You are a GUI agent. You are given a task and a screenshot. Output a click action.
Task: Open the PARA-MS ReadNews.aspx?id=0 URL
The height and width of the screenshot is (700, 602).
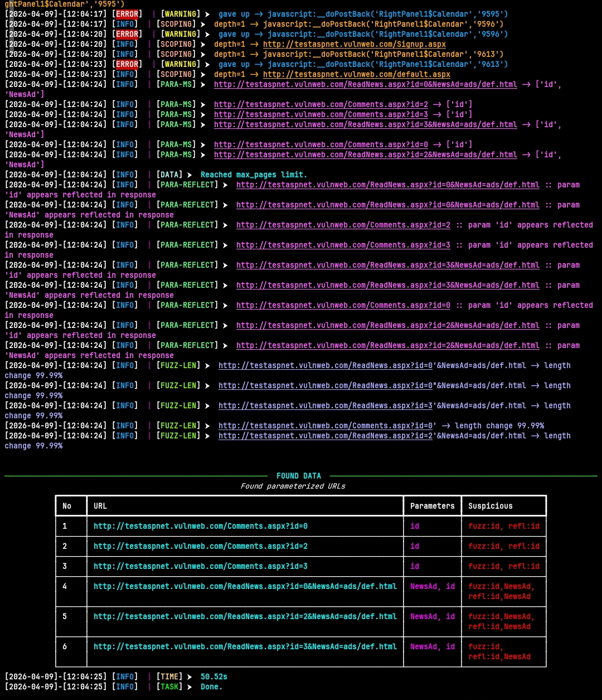pyautogui.click(x=366, y=84)
